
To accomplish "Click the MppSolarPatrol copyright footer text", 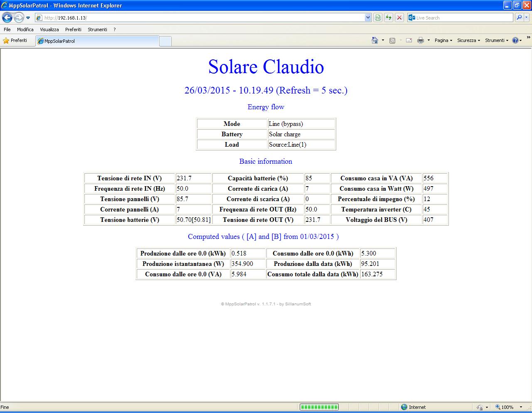I will [266, 304].
